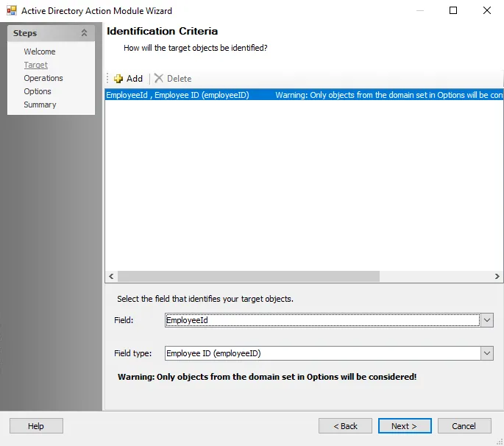Image resolution: width=504 pixels, height=446 pixels.
Task: Click the horizontal scrollbar thumb
Action: click(249, 276)
